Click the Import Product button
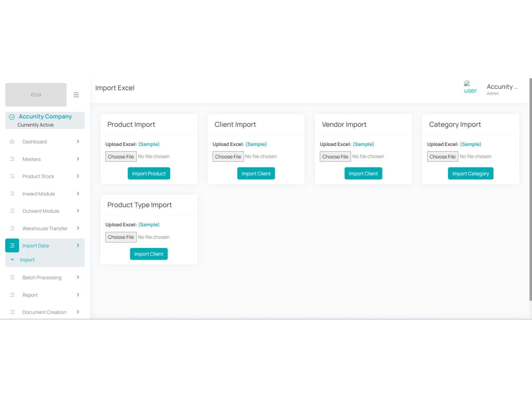Image resolution: width=532 pixels, height=399 pixels. [x=148, y=173]
